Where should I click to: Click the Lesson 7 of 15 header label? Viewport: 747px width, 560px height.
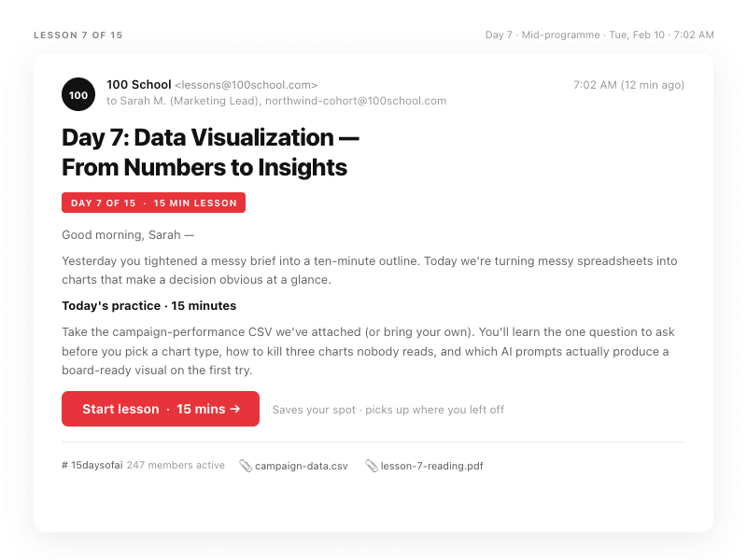78,35
